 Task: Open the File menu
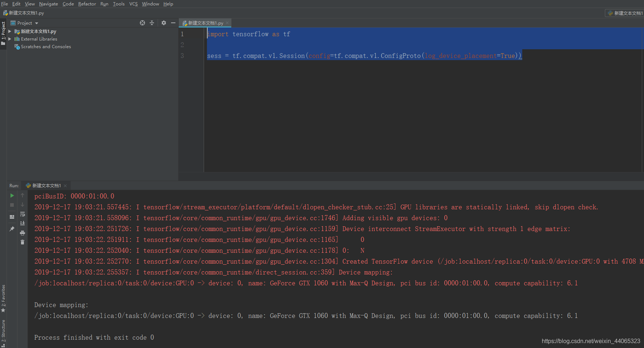click(x=4, y=4)
